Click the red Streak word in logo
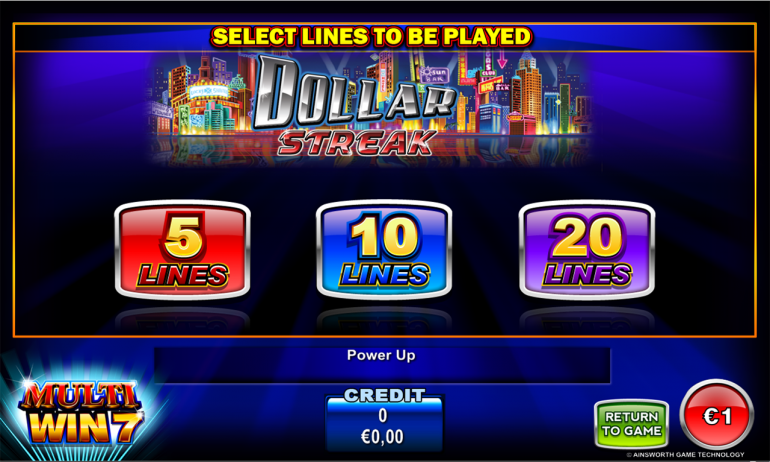770x462 pixels. point(358,143)
